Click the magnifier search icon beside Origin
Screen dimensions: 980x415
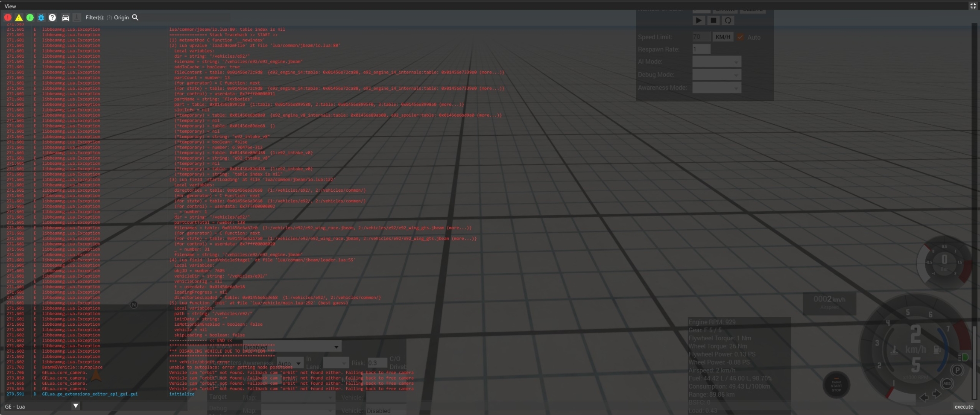click(x=135, y=18)
